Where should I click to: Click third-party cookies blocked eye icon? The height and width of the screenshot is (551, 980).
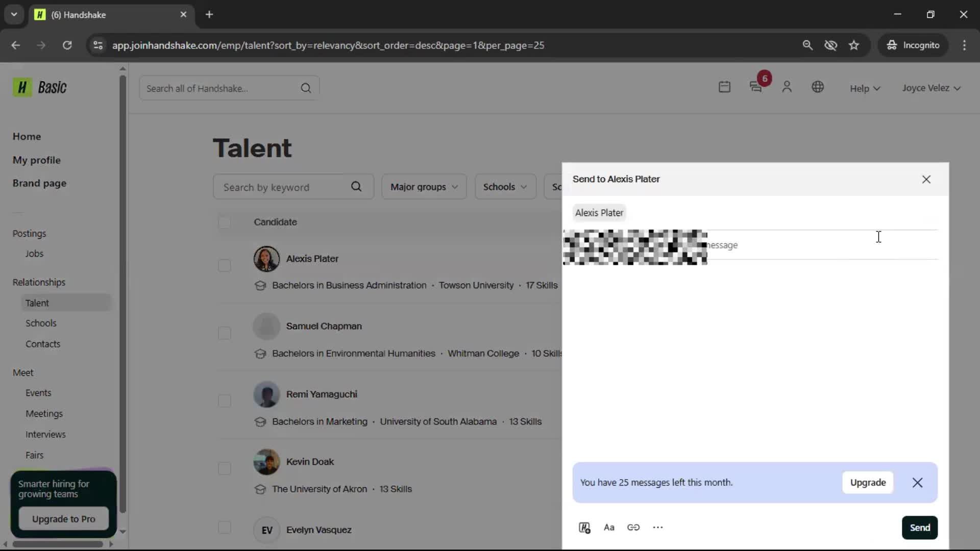[830, 45]
